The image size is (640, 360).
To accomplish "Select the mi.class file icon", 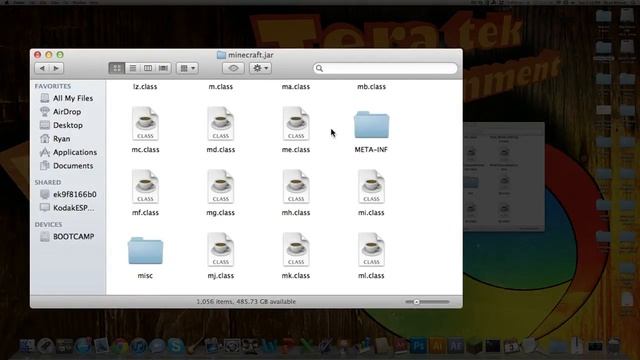I will click(371, 187).
